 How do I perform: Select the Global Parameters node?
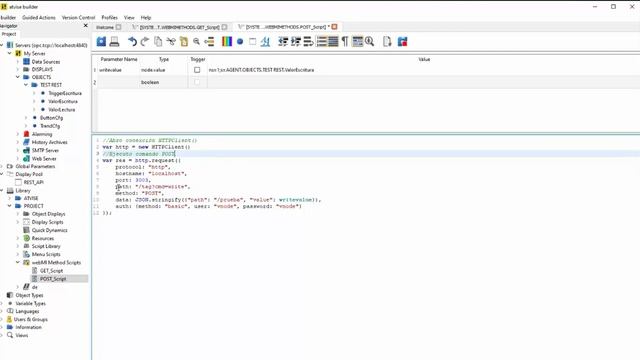(x=35, y=166)
